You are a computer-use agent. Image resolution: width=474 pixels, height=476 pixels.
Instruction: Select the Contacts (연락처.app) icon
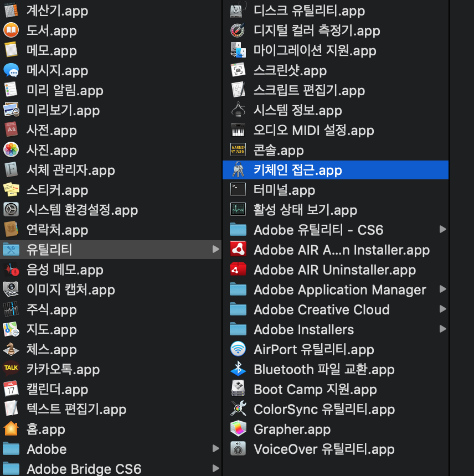(x=11, y=230)
